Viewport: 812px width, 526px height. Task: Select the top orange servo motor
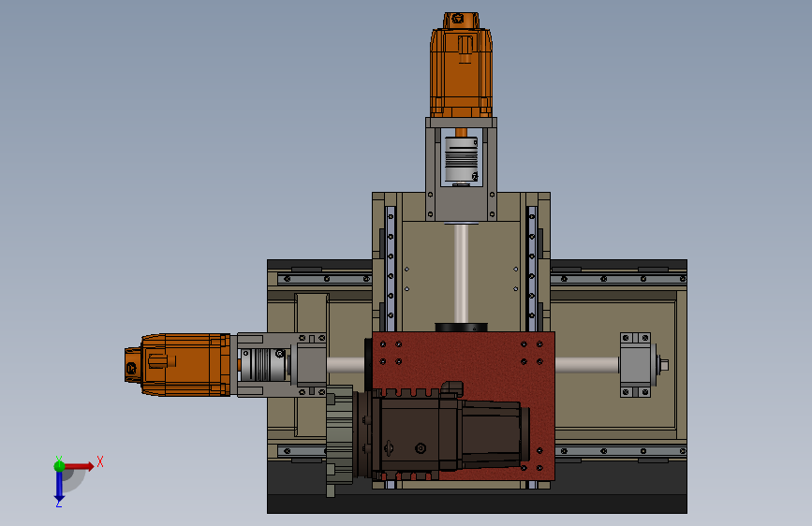pos(461,65)
